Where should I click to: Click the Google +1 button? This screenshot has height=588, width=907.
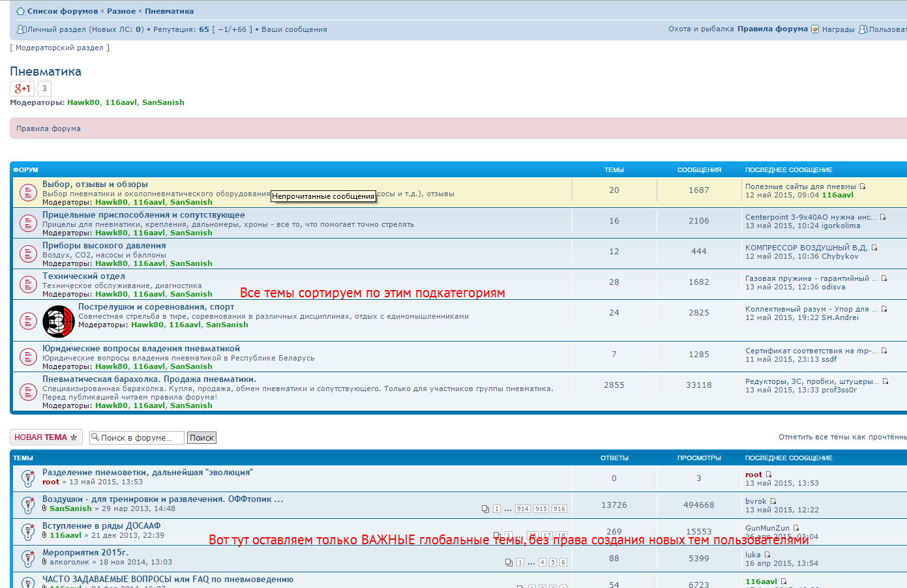(x=22, y=89)
